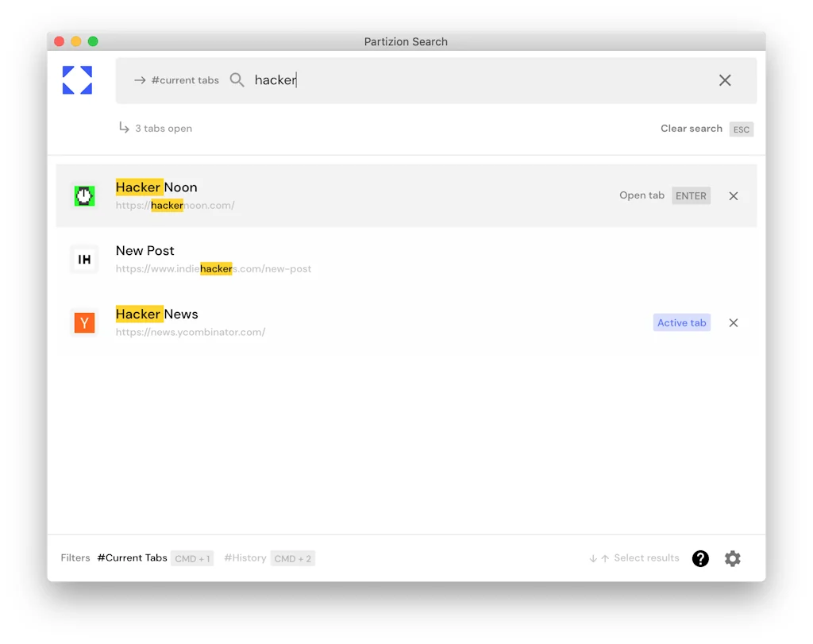Switch to the #History filter
Image resolution: width=813 pixels, height=644 pixels.
tap(245, 558)
